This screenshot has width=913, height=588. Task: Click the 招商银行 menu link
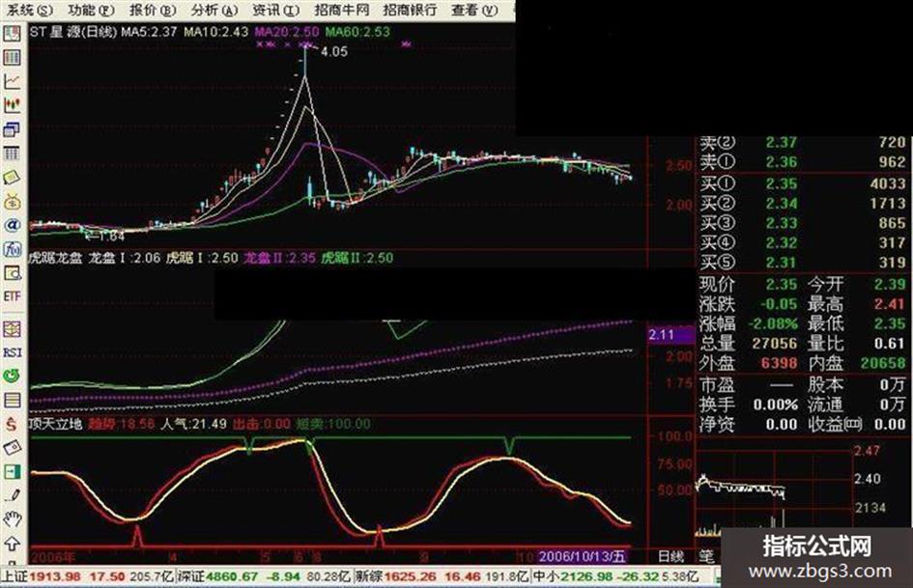(410, 10)
